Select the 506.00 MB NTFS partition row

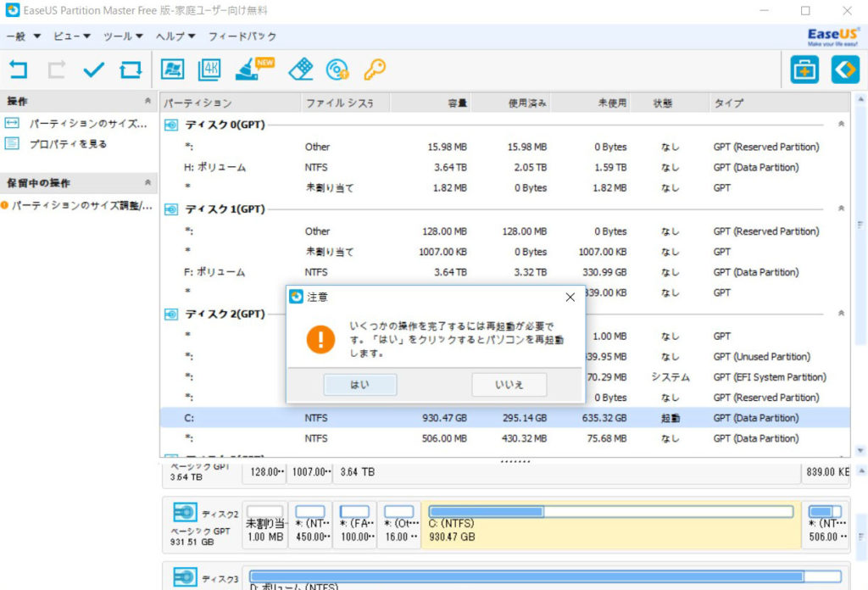pos(505,438)
